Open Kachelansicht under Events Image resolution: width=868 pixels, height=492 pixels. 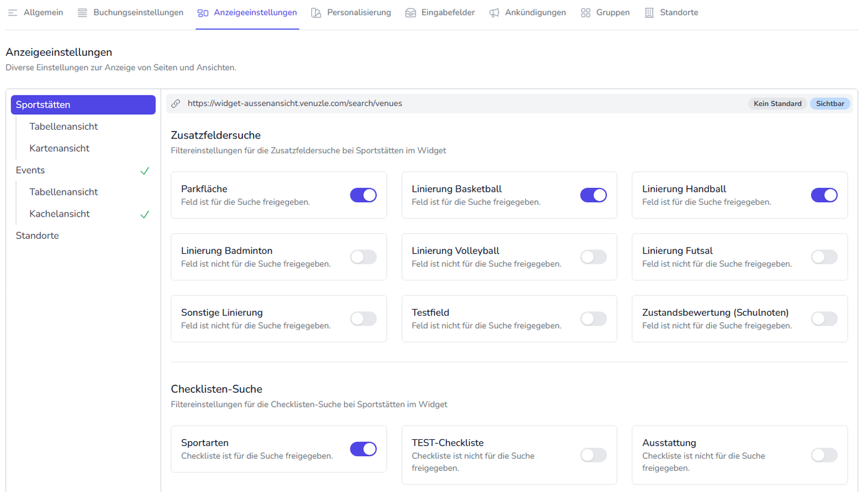click(60, 214)
